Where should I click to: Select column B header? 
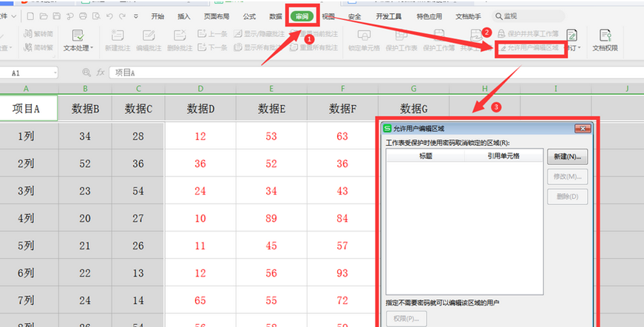tap(85, 89)
